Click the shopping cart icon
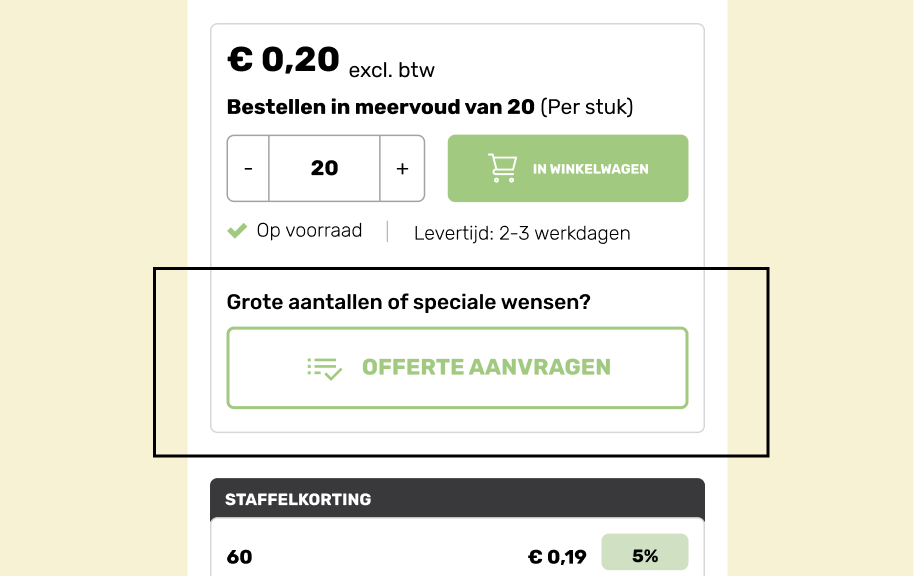The width and height of the screenshot is (914, 576). point(502,168)
